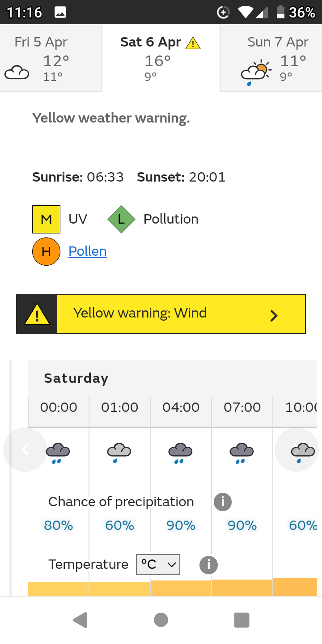
Task: Show info for Chance of precipitation
Action: (x=223, y=502)
